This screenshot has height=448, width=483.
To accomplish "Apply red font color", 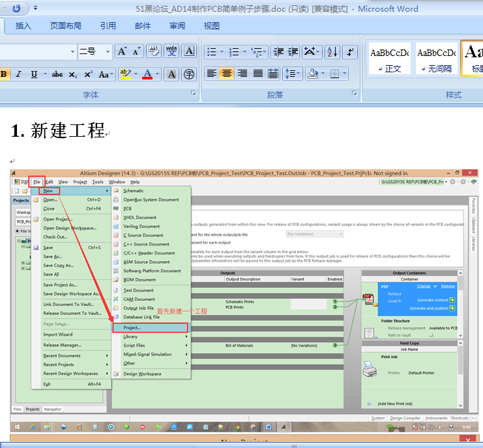I will pyautogui.click(x=147, y=74).
